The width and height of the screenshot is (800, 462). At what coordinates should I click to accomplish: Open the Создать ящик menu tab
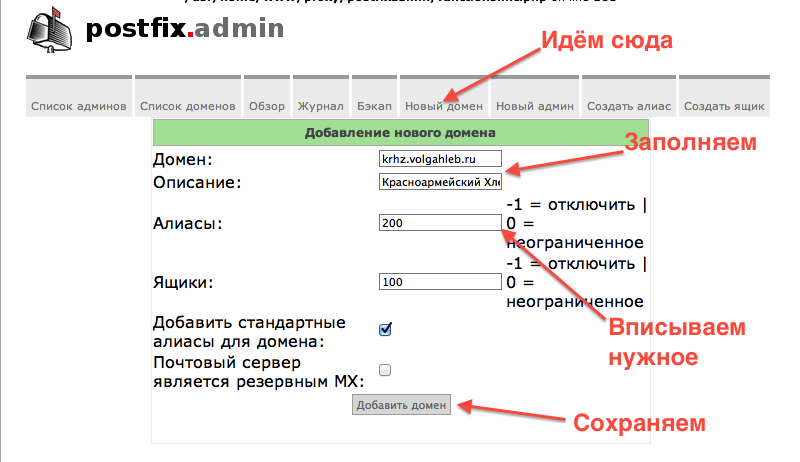click(x=725, y=106)
